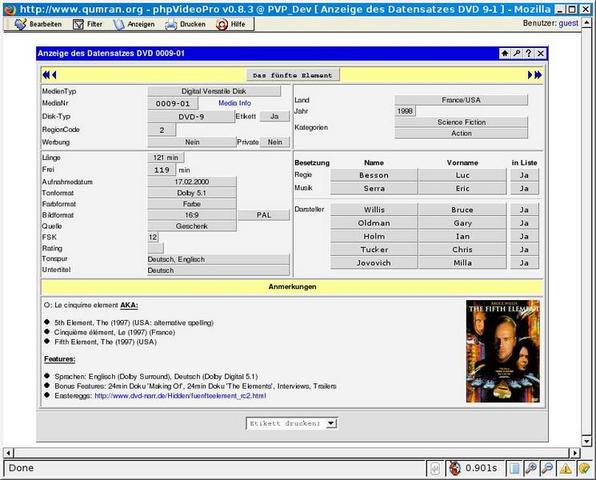Screen dimensions: 596x480
Task: Expand the Etikett drucken dropdown
Action: pyautogui.click(x=331, y=423)
